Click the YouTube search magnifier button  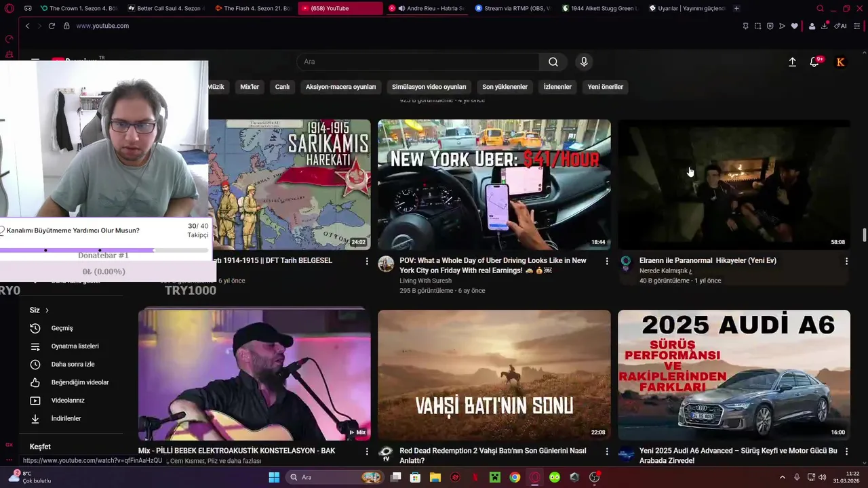(x=553, y=62)
